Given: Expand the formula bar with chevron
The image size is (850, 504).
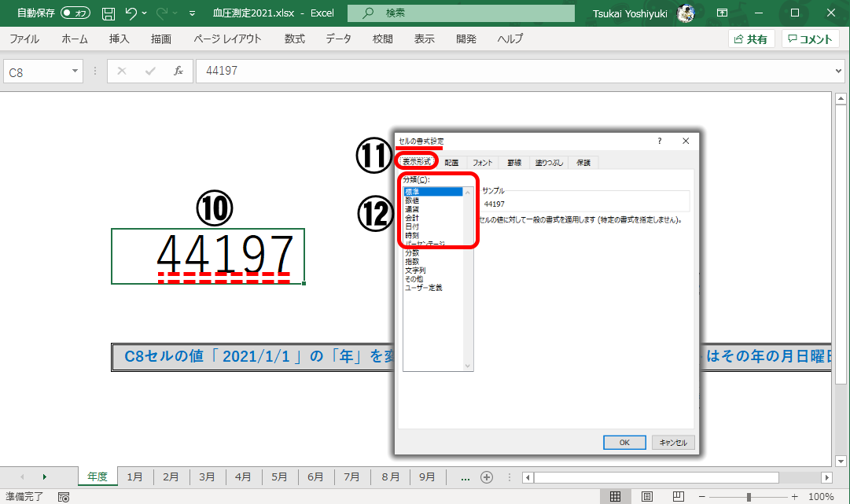Looking at the screenshot, I should point(838,71).
